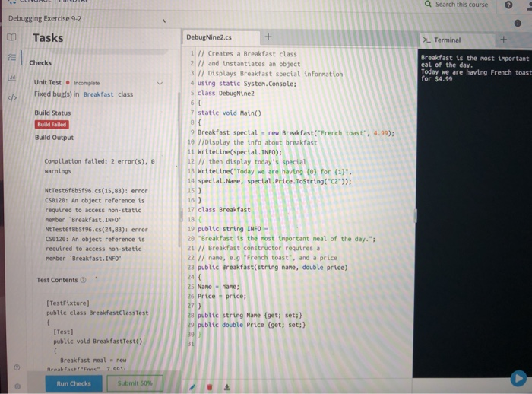Select the Terminal tab

(457, 40)
